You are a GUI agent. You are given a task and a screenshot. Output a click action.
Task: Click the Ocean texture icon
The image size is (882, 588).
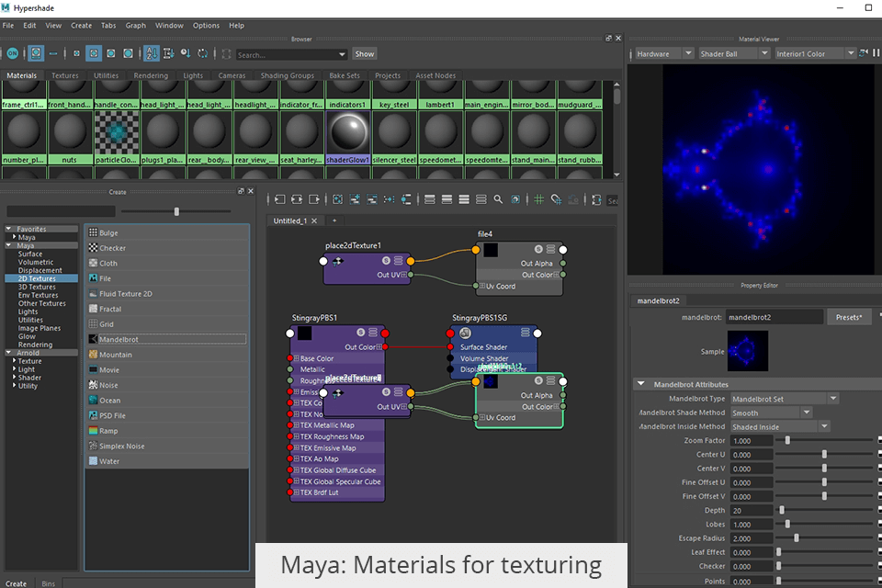(x=94, y=401)
